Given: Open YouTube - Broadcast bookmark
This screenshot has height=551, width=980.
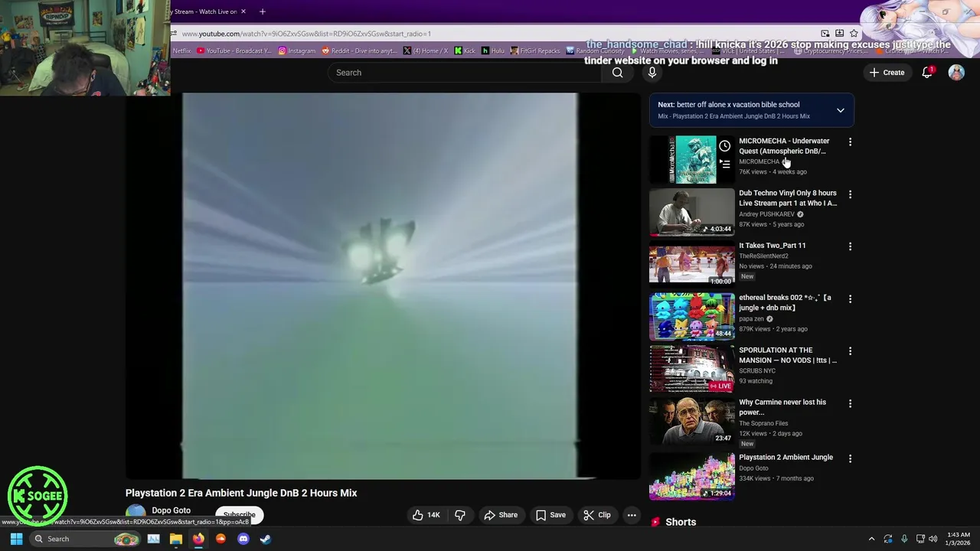Looking at the screenshot, I should 234,51.
